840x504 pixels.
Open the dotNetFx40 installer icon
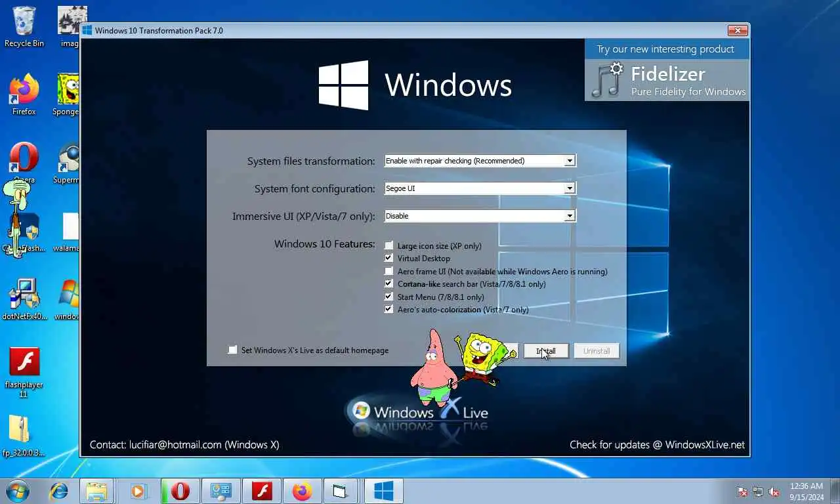click(24, 299)
